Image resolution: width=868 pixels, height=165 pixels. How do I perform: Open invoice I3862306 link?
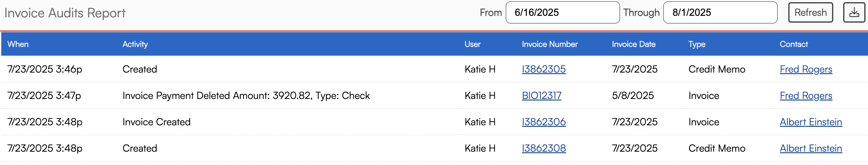coord(544,122)
